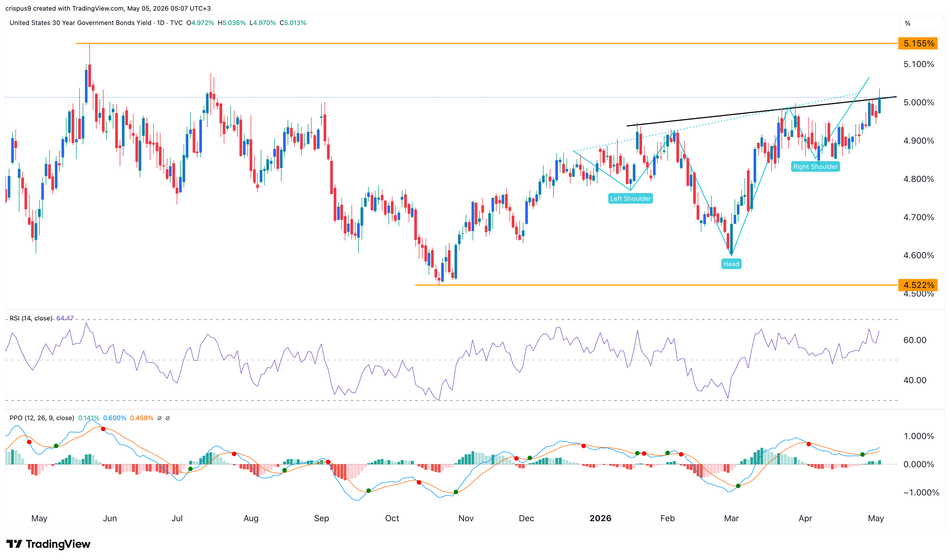Click the bold 2026 year label on time axis

click(600, 518)
